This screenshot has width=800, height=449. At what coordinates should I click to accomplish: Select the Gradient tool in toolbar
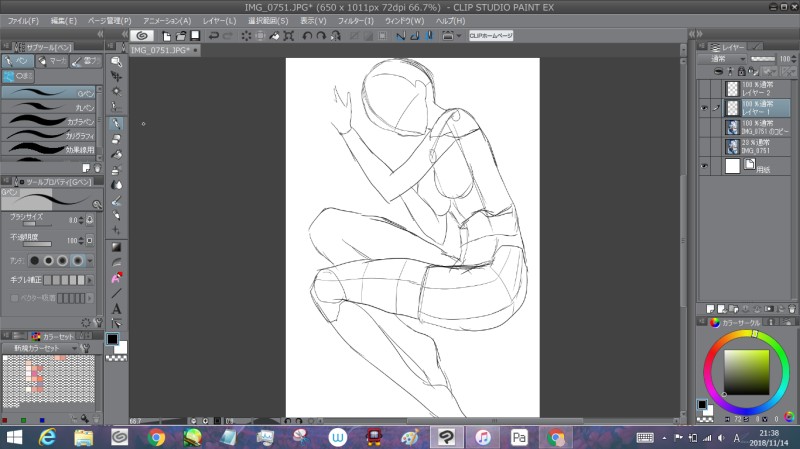[x=117, y=246]
